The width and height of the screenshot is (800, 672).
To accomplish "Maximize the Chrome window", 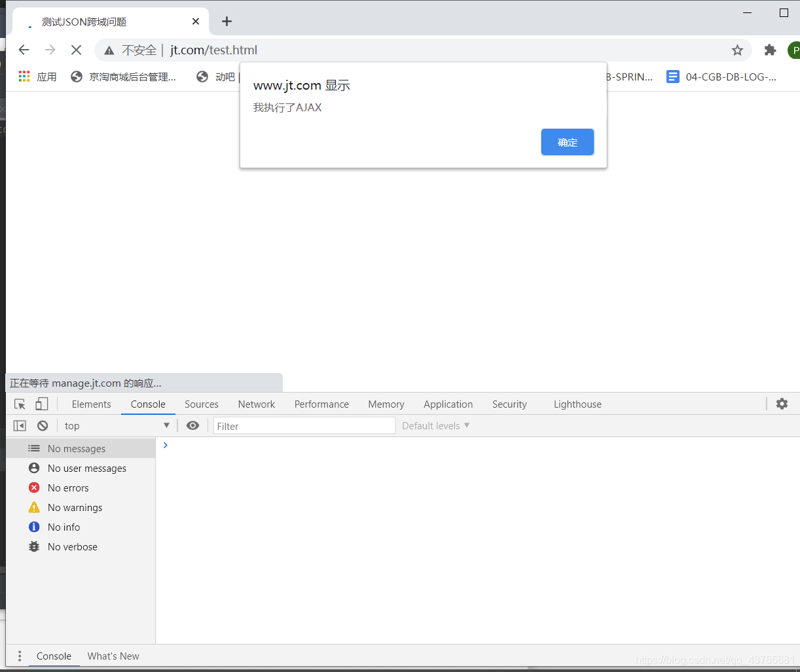I will point(784,12).
